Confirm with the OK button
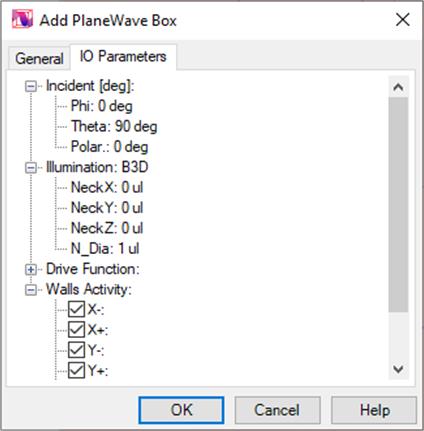This screenshot has width=424, height=431. (x=181, y=410)
